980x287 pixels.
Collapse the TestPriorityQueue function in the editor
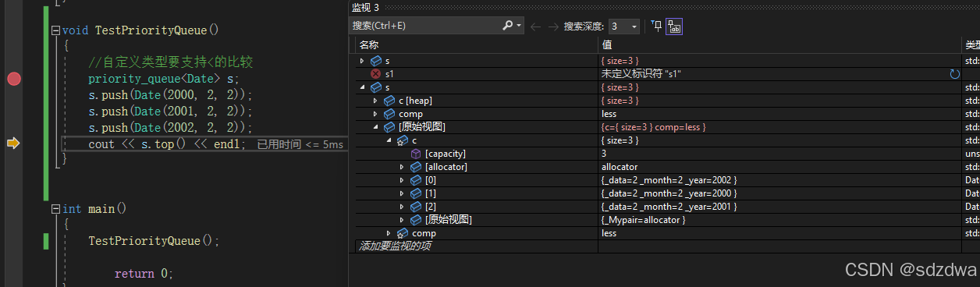(55, 30)
